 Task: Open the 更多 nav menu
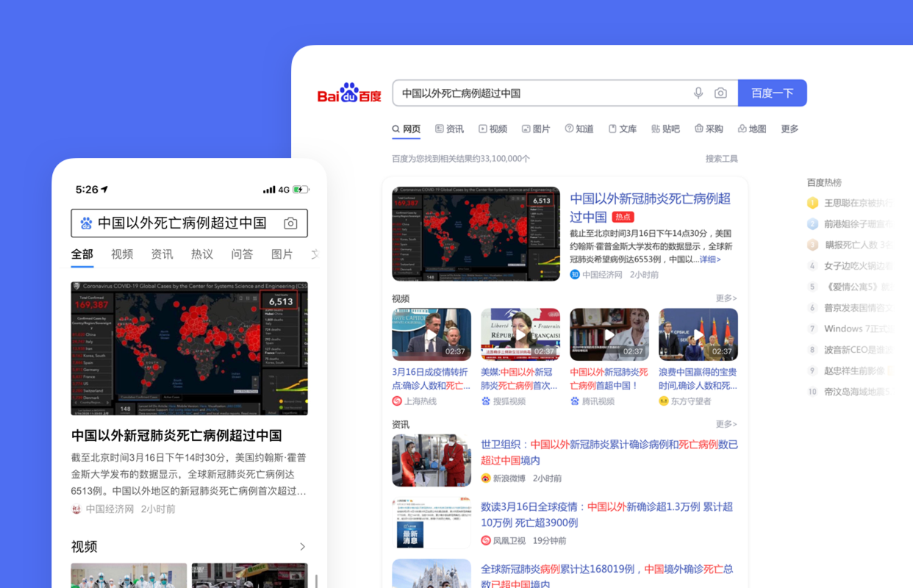point(790,129)
